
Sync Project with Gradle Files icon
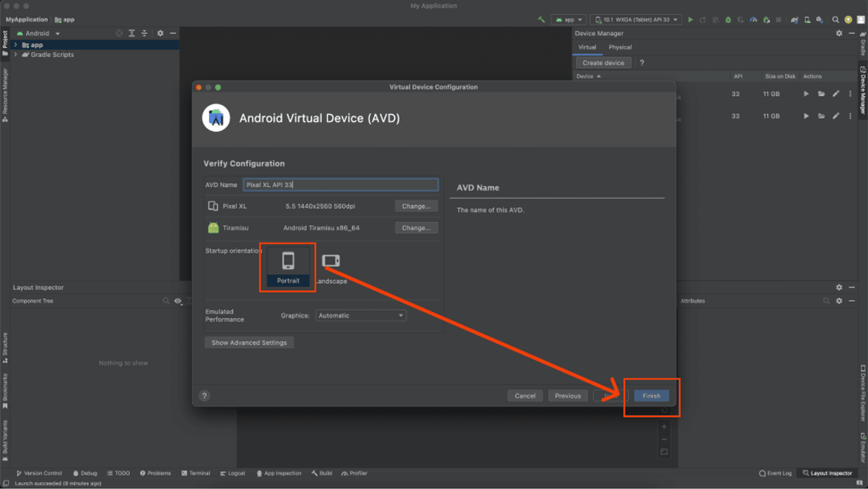795,20
